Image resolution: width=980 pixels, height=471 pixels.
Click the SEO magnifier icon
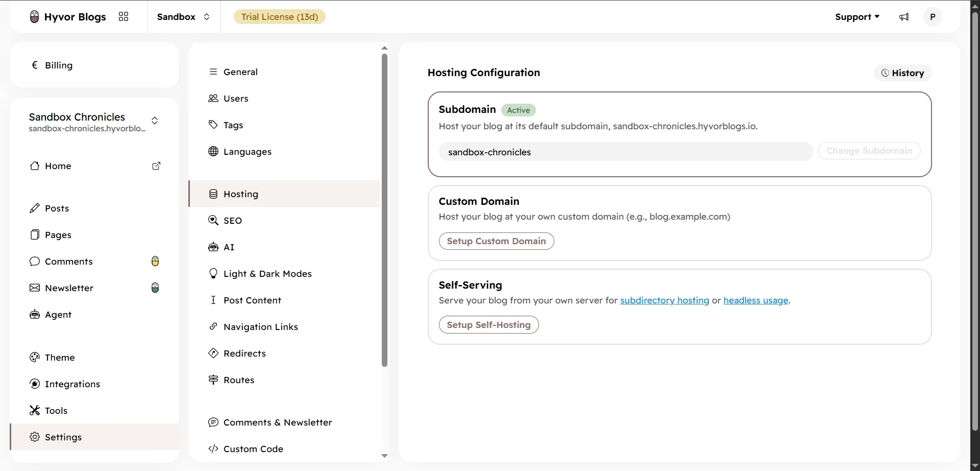213,221
